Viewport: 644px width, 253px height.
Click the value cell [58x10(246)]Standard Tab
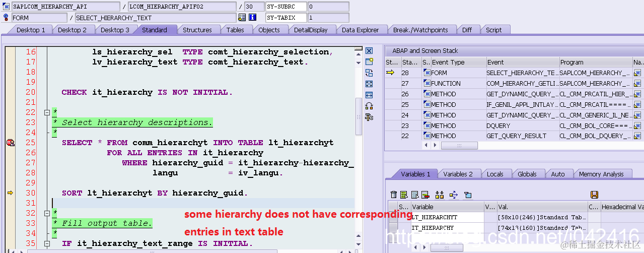[542, 217]
